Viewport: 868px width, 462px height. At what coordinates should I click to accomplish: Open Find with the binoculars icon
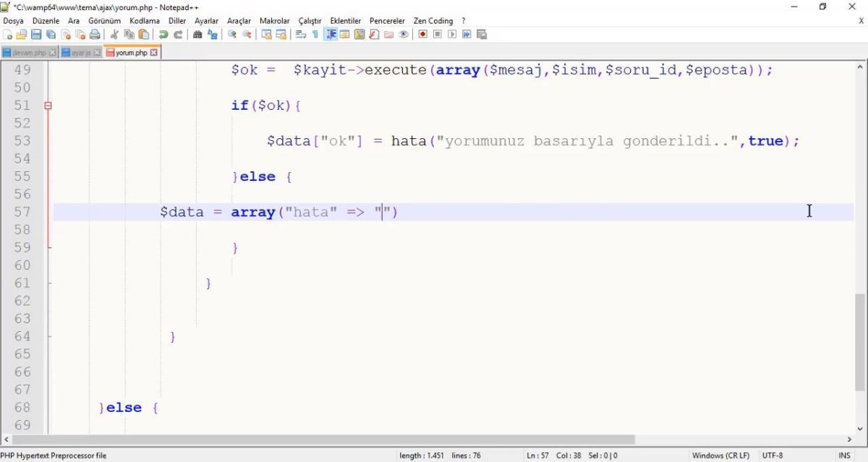197,34
